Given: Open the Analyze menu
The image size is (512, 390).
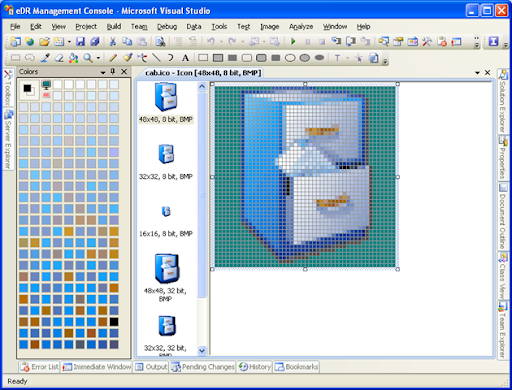Looking at the screenshot, I should [301, 26].
